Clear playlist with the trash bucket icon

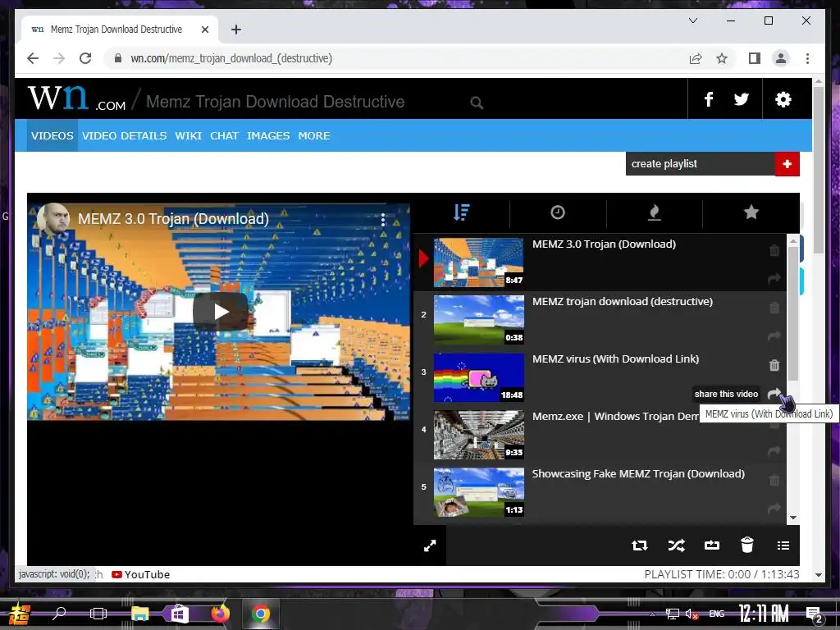[746, 545]
